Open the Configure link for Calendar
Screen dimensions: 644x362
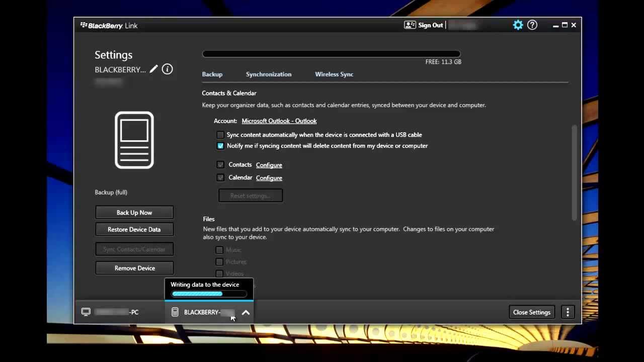coord(269,178)
